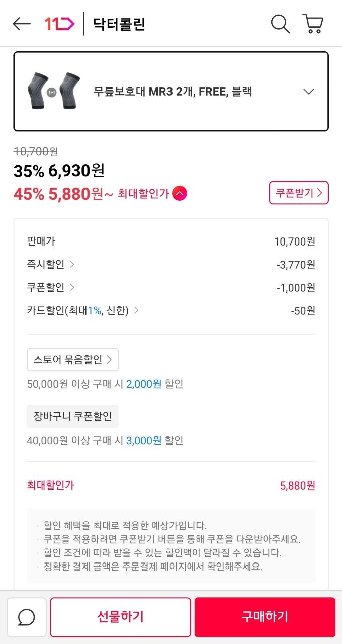Viewport: 342px width, 644px height.
Task: Open search with magnifier icon
Action: pos(280,24)
